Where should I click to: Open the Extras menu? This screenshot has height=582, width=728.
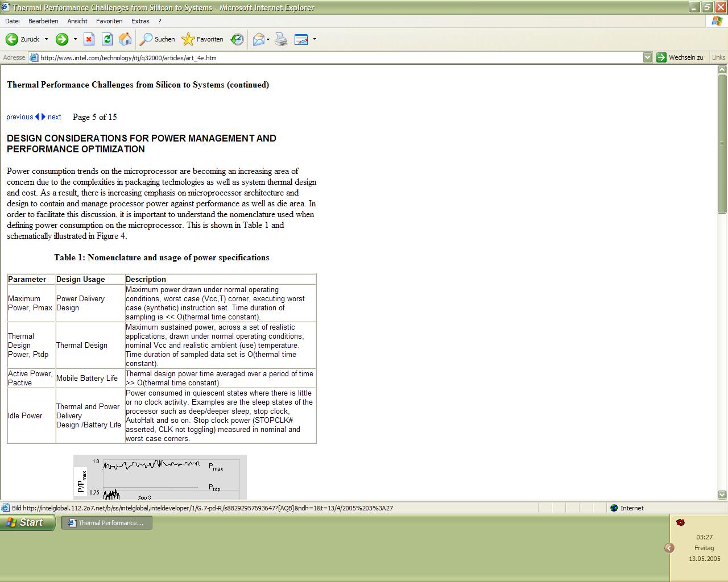click(140, 21)
